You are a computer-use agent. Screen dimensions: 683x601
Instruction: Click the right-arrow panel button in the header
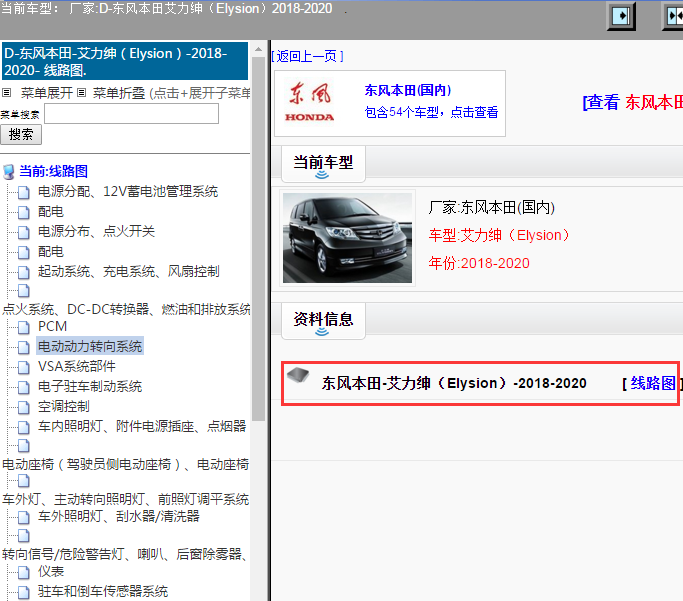tap(621, 16)
